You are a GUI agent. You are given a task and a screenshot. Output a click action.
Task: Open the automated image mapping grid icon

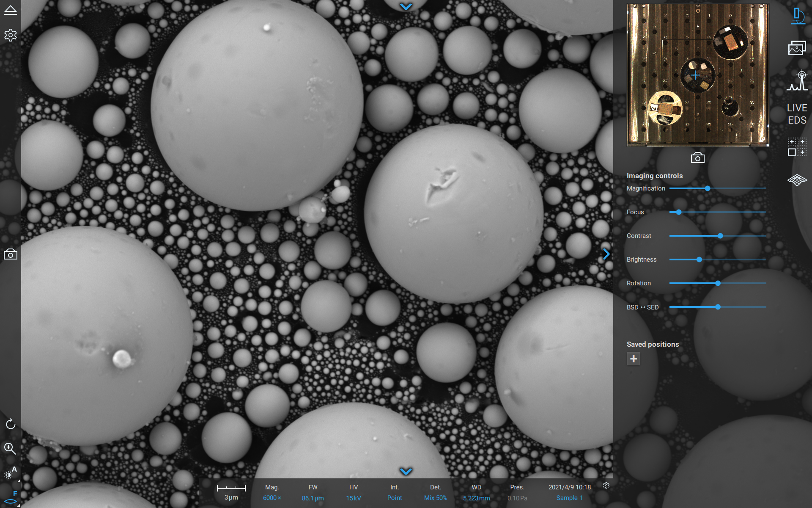pyautogui.click(x=797, y=147)
